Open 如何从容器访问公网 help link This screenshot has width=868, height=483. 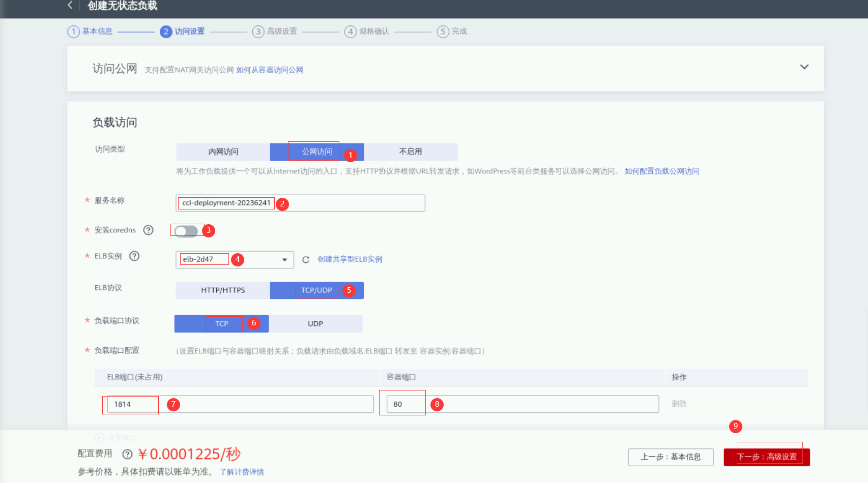(x=270, y=70)
